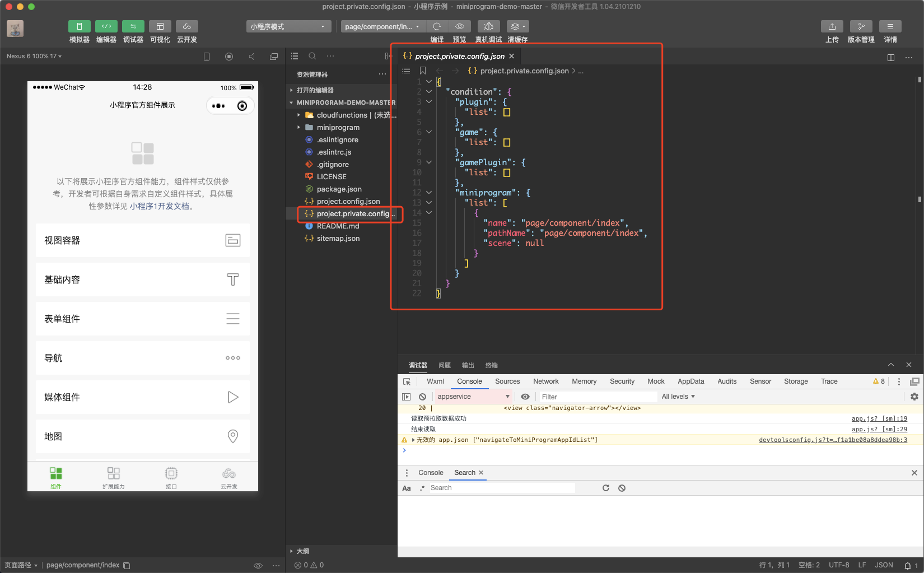Open the devtoolsconfig.js source link
The image size is (924, 573).
[x=833, y=440]
